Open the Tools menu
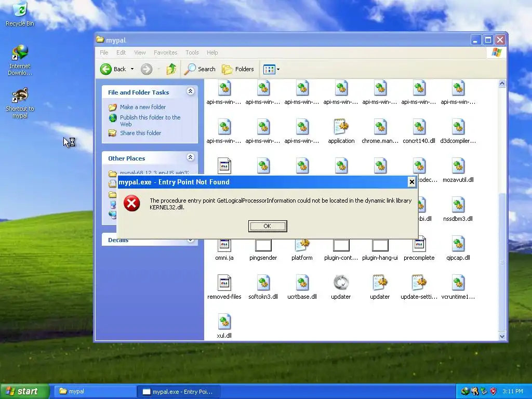 pyautogui.click(x=192, y=52)
